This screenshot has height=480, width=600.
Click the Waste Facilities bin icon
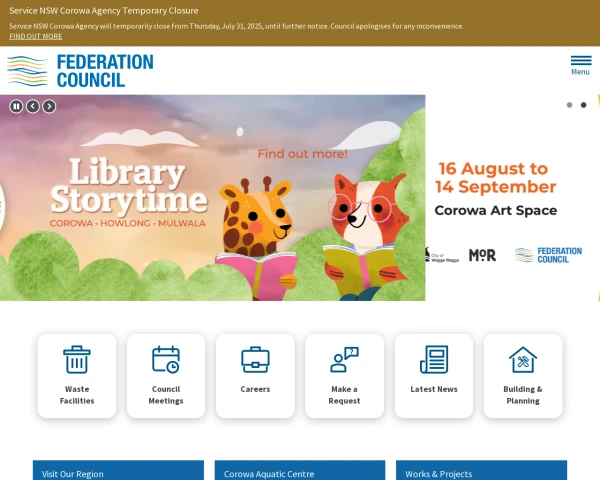[x=77, y=359]
